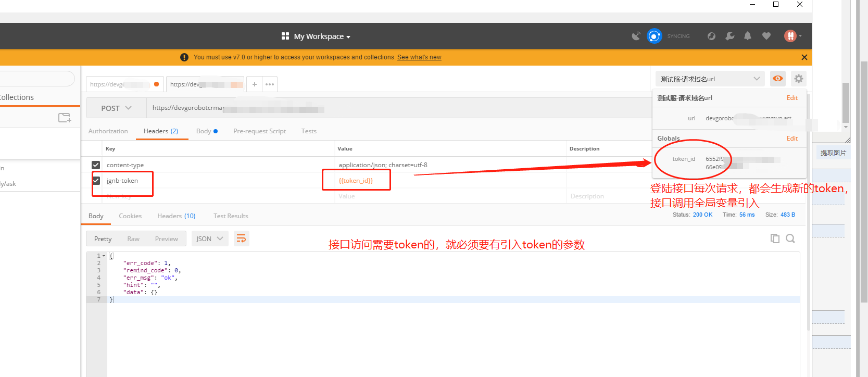
Task: Open manage environments gear icon
Action: coord(799,79)
